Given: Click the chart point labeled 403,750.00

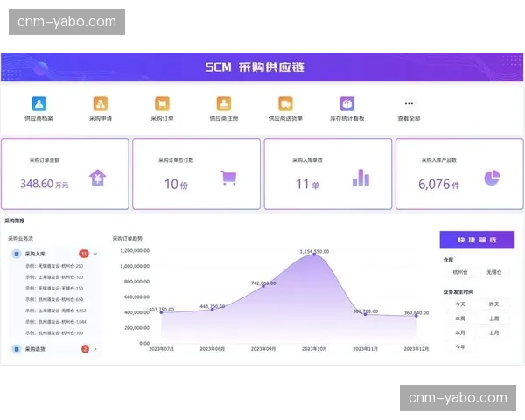Looking at the screenshot, I should (161, 312).
